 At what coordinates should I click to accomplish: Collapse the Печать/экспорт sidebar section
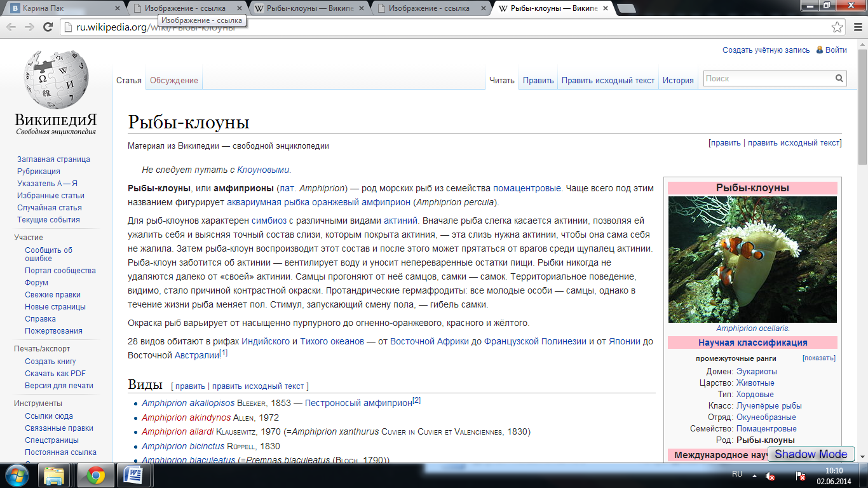tap(42, 349)
